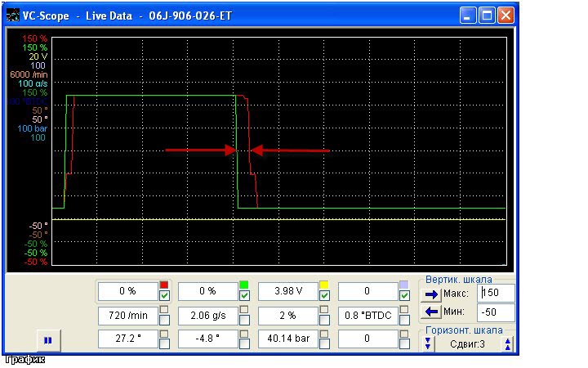Image resolution: width=588 pixels, height=368 pixels.
Task: Uncheck the yellow 3.98 V channel checkbox
Action: pyautogui.click(x=324, y=295)
